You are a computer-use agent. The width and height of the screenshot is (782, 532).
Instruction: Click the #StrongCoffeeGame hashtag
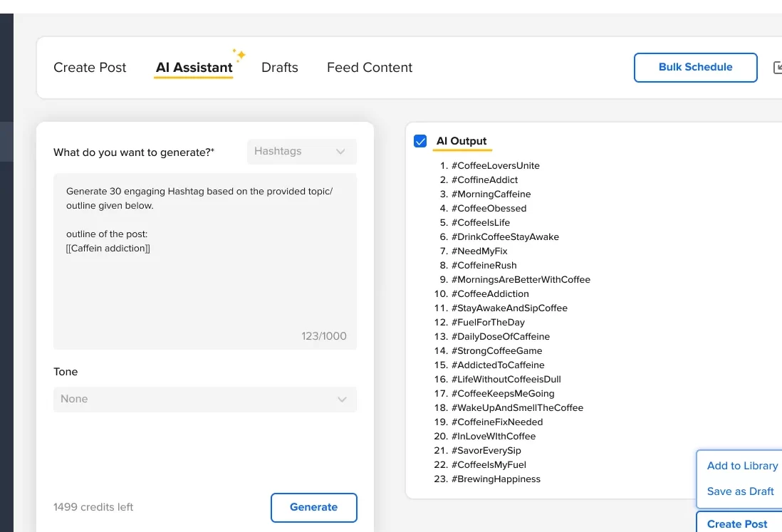coord(496,350)
